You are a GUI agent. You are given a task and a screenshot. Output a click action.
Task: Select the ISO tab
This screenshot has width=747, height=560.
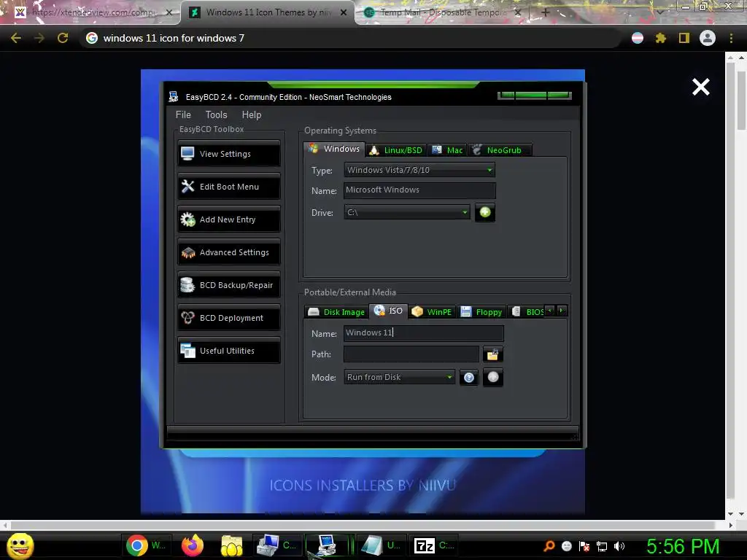[x=388, y=311]
